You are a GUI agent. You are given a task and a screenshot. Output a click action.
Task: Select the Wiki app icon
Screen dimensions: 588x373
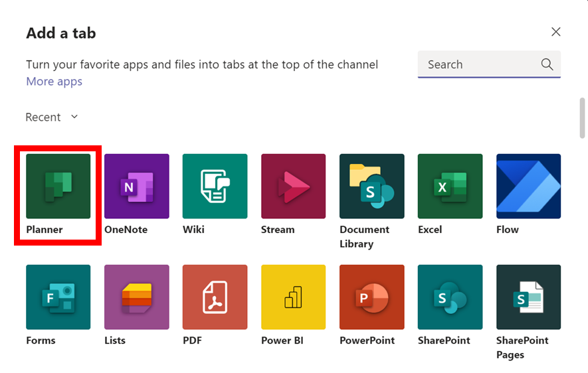[215, 186]
